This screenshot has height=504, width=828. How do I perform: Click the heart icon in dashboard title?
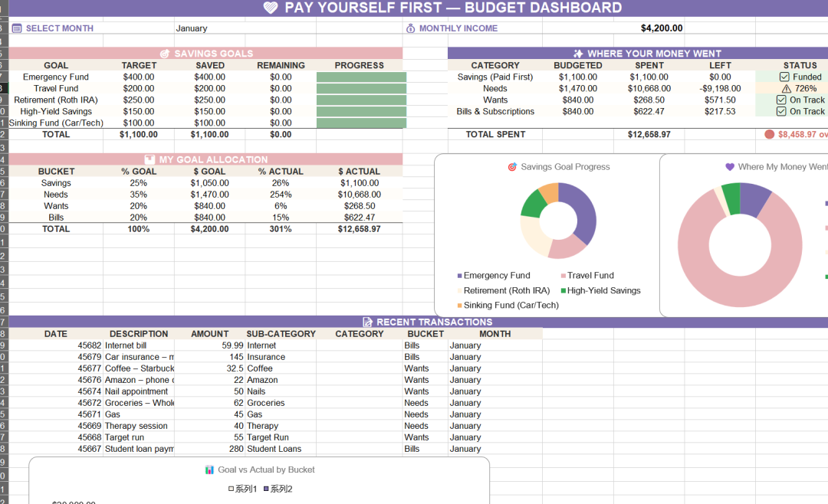click(x=271, y=8)
